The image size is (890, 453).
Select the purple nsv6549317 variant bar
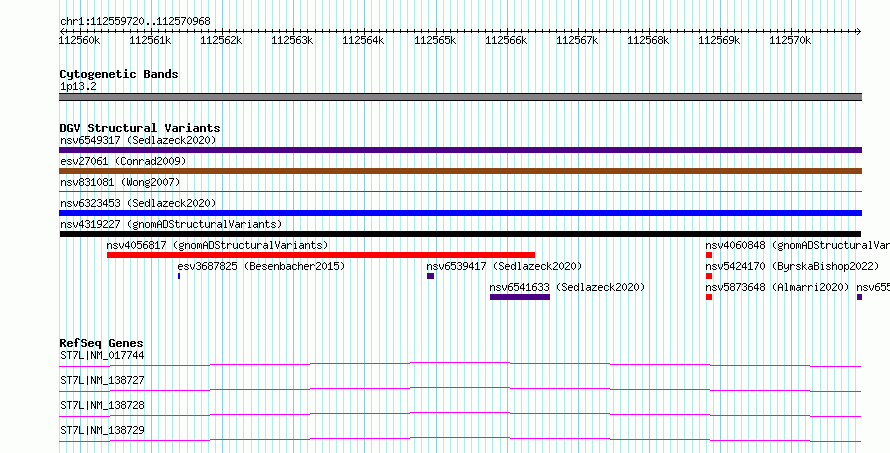tap(460, 150)
